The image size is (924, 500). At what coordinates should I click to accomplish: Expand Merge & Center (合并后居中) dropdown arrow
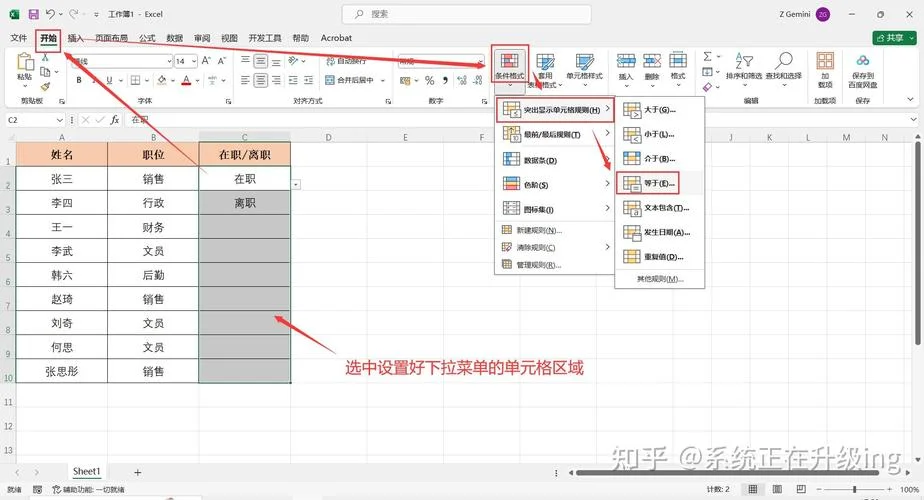click(383, 80)
